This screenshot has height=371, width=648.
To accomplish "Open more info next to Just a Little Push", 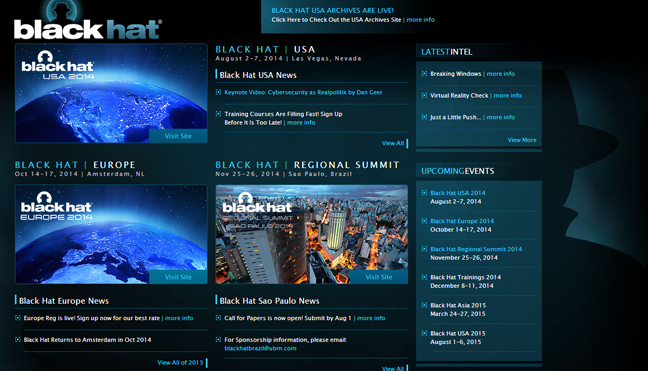I will [500, 117].
